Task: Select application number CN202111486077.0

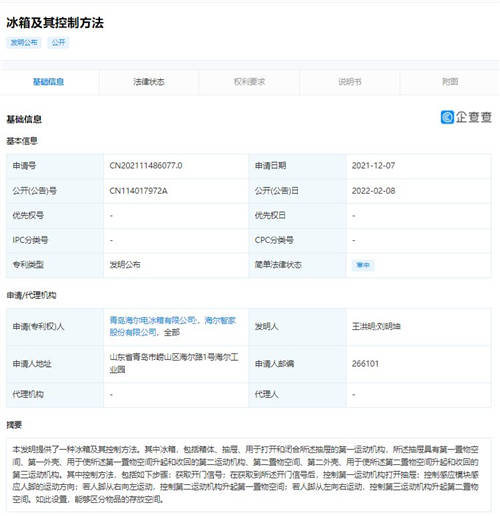Action: (x=146, y=166)
